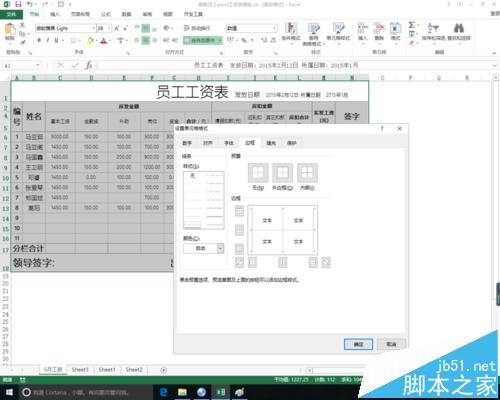500x400 pixels.
Task: Switch to the Font tab in dialog
Action: (229, 143)
